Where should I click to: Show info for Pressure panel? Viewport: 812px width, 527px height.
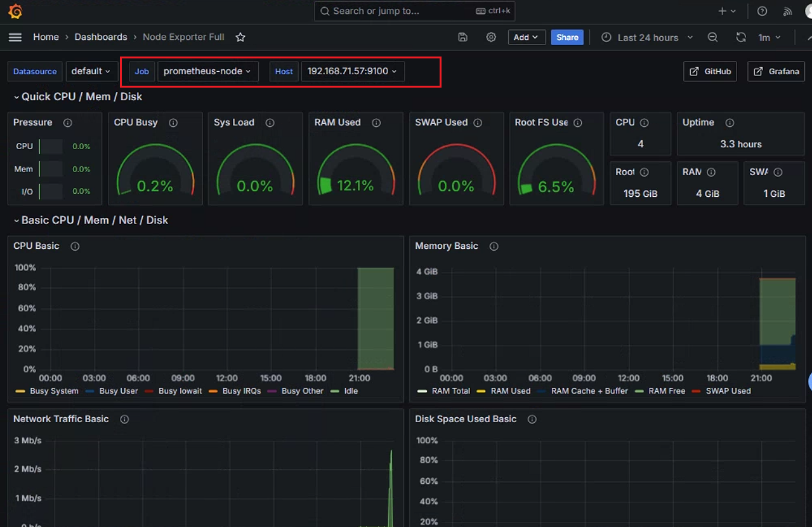tap(68, 123)
